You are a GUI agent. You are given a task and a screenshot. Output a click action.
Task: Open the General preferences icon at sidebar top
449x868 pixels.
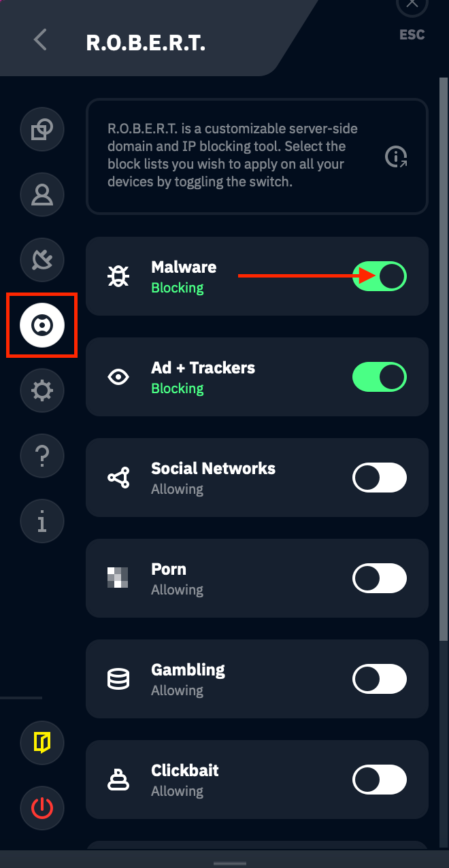coord(41,129)
